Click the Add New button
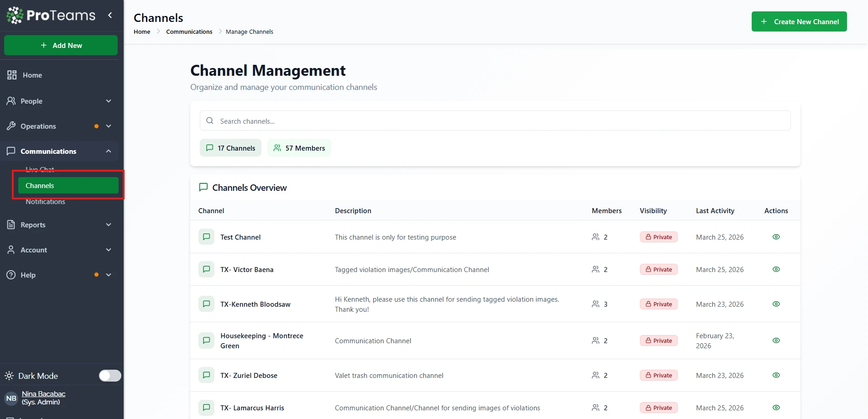868x419 pixels. [x=61, y=45]
